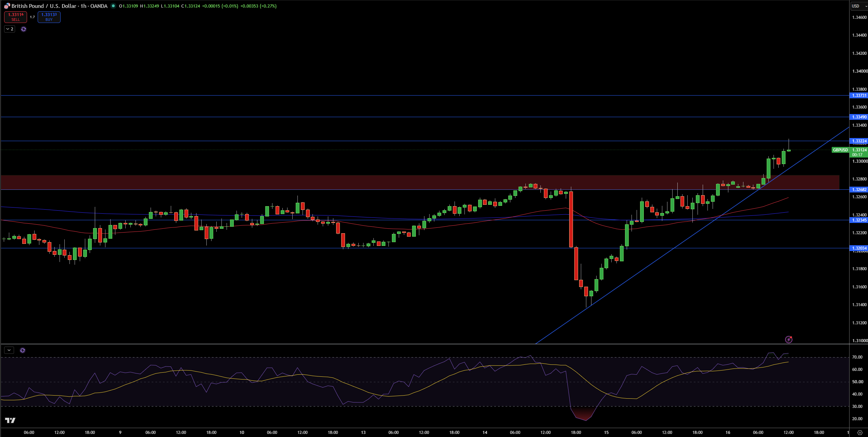
Task: Click the TradingView logo watermark icon
Action: [x=10, y=420]
